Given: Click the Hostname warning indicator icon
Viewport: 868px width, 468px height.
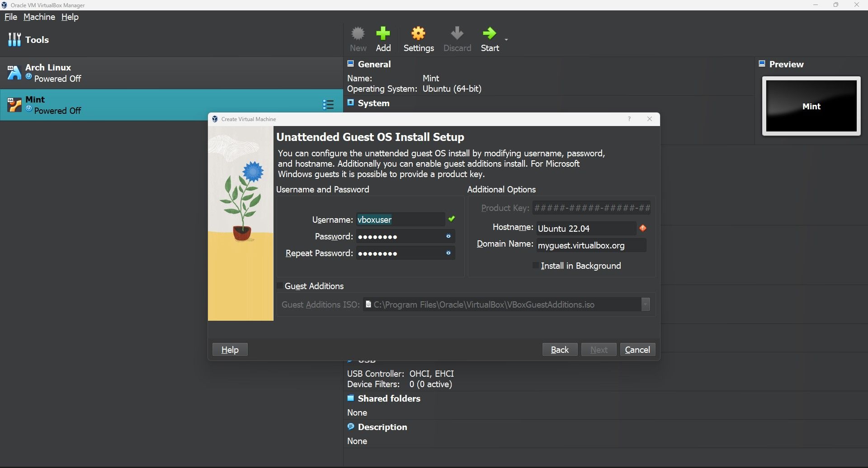Looking at the screenshot, I should click(643, 228).
